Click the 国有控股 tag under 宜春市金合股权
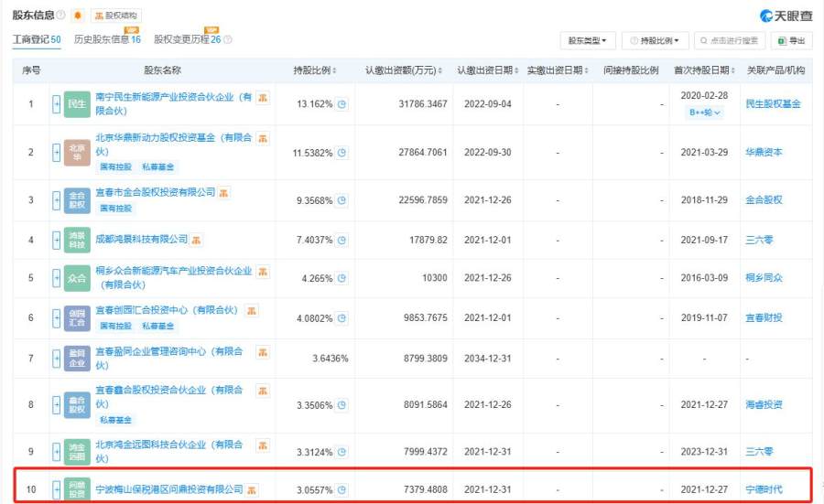Screen dimensions: 824x504 (x=115, y=209)
